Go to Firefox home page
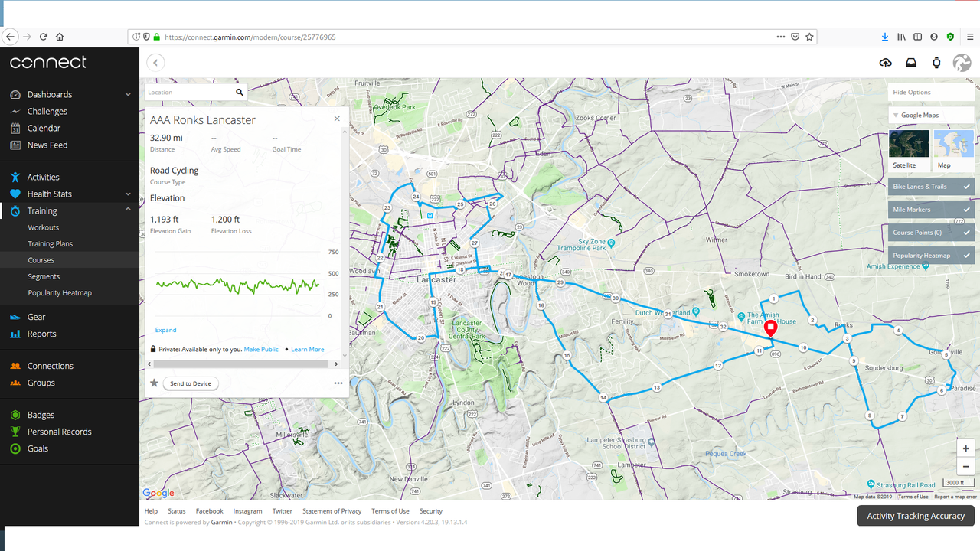The height and width of the screenshot is (551, 980). [60, 37]
